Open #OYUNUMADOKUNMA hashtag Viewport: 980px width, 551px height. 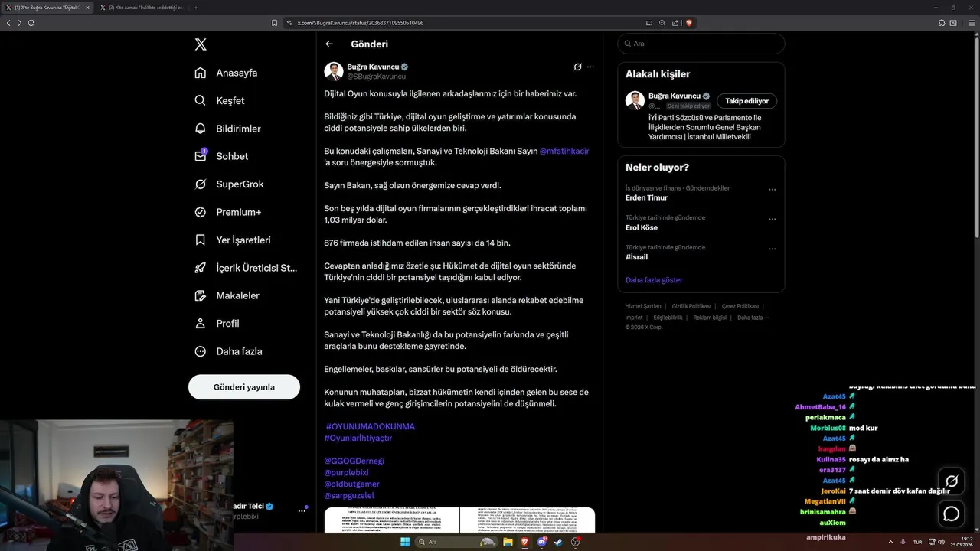point(371,426)
